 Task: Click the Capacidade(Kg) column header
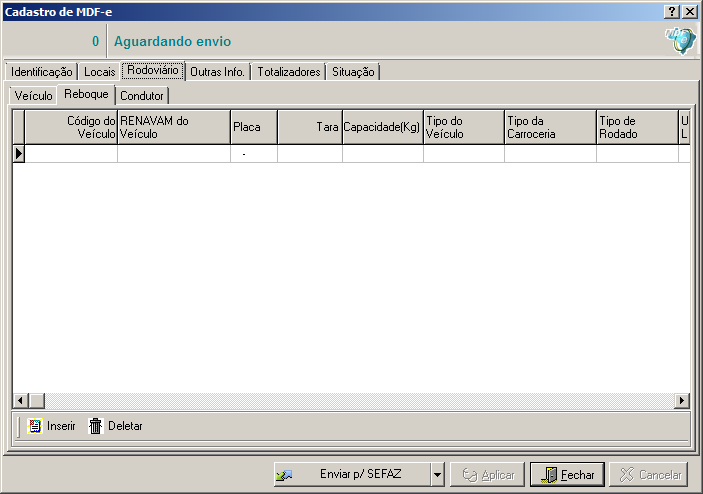pos(382,127)
